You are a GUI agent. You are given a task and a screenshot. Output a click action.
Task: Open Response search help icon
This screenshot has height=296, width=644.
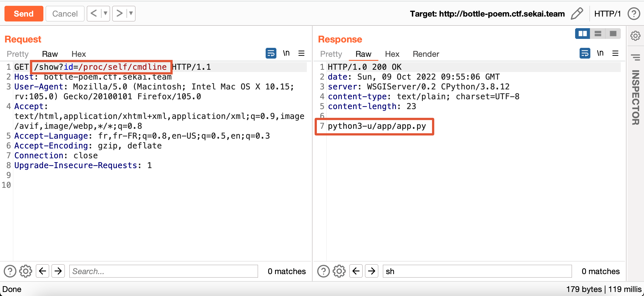pos(324,271)
